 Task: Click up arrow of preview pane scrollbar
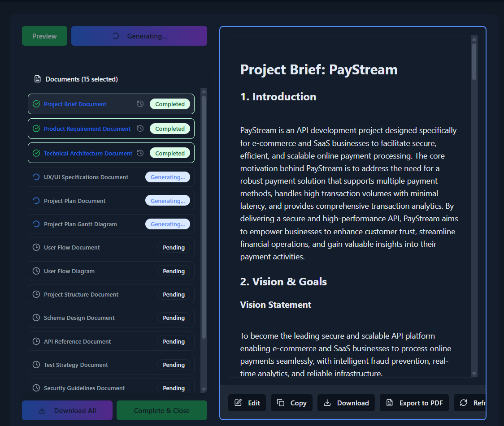(474, 39)
